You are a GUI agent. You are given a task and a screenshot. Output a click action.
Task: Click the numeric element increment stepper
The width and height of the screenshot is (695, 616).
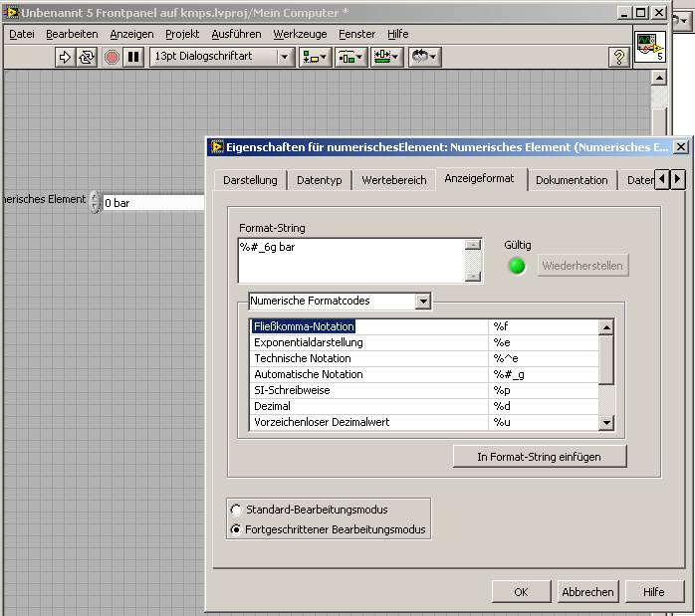point(96,197)
